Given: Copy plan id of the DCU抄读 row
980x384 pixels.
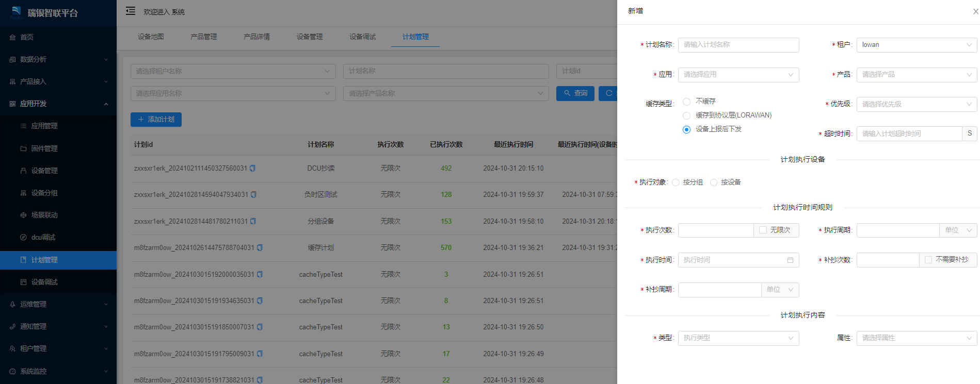Looking at the screenshot, I should point(253,168).
